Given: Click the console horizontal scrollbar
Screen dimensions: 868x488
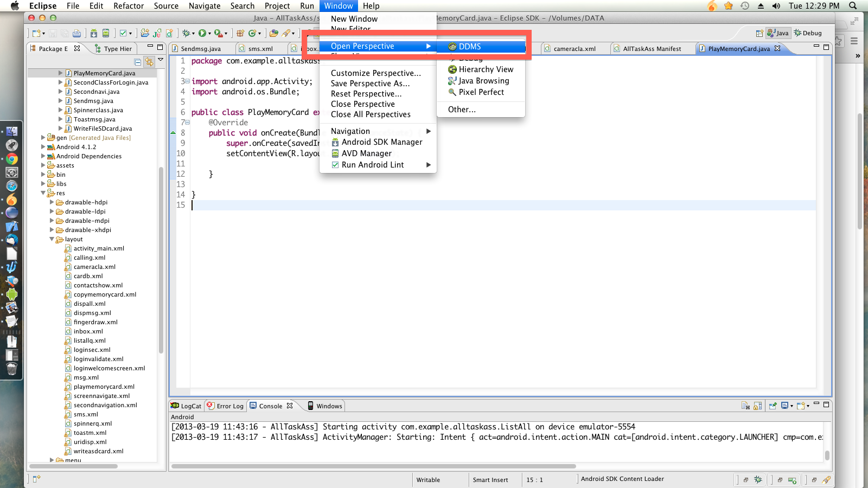Looking at the screenshot, I should point(373,466).
